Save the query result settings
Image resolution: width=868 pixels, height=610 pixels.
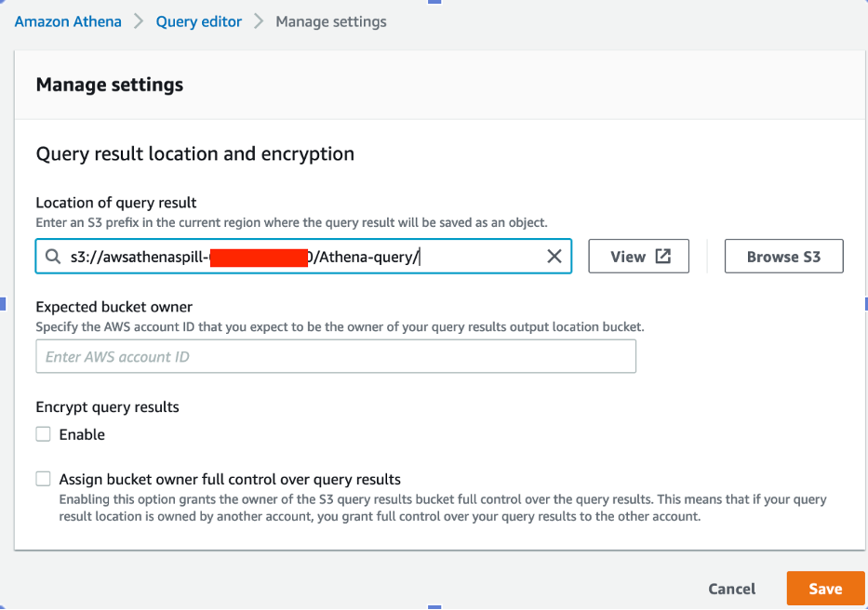pyautogui.click(x=825, y=589)
